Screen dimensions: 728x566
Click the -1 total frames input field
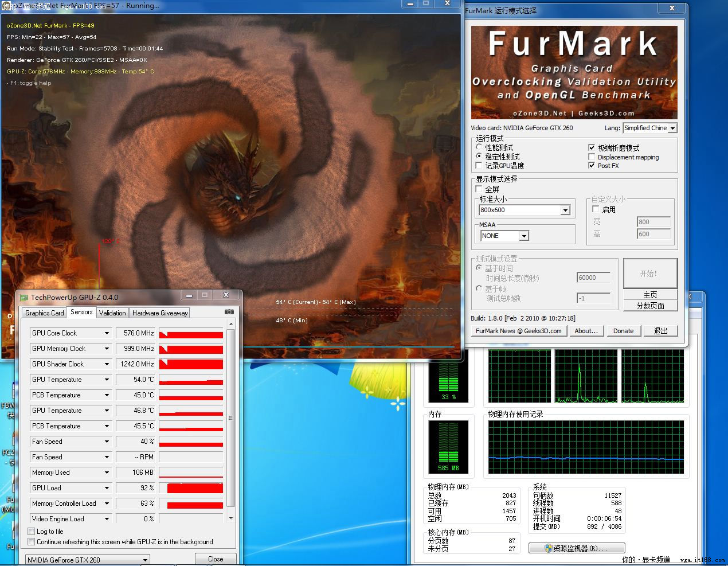point(593,298)
